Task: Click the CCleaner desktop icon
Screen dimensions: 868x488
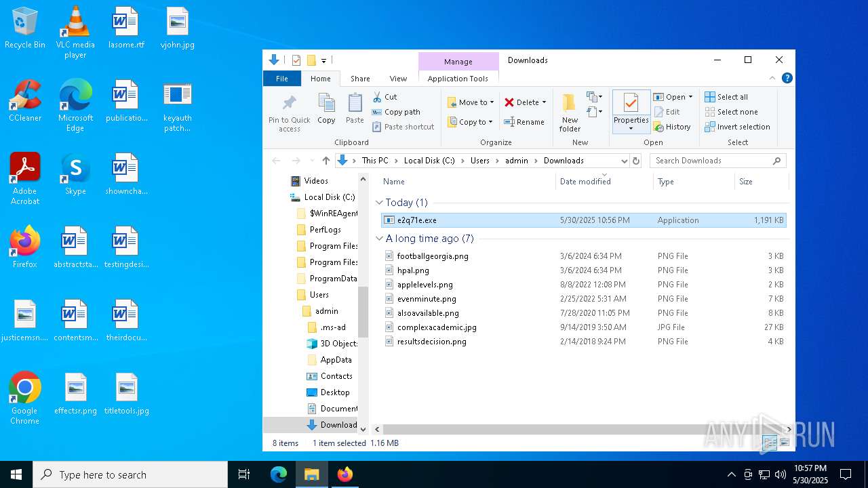Action: pyautogui.click(x=25, y=101)
